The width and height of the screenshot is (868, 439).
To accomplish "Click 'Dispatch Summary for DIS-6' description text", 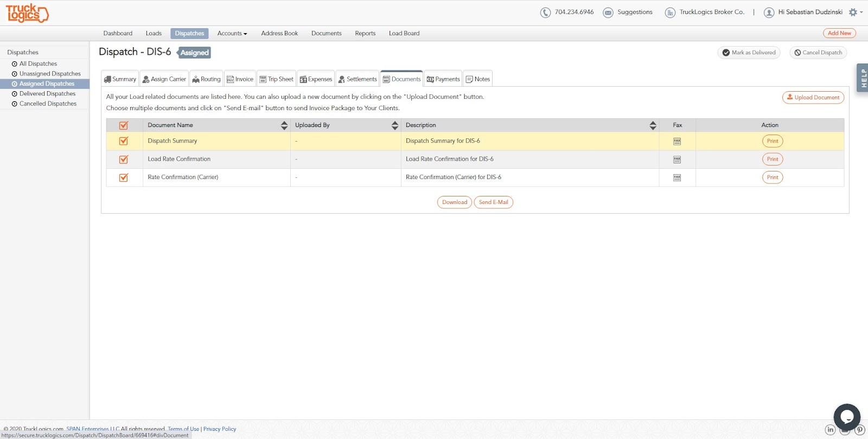I will [x=443, y=141].
